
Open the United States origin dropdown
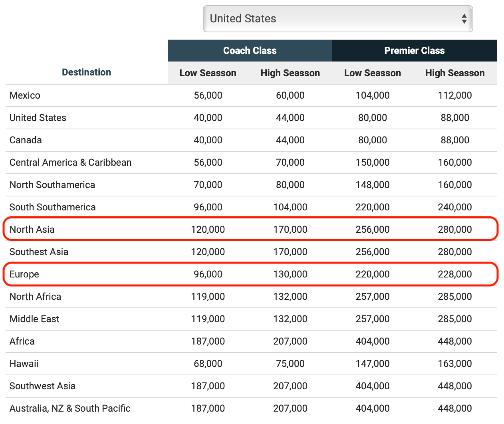(x=337, y=19)
